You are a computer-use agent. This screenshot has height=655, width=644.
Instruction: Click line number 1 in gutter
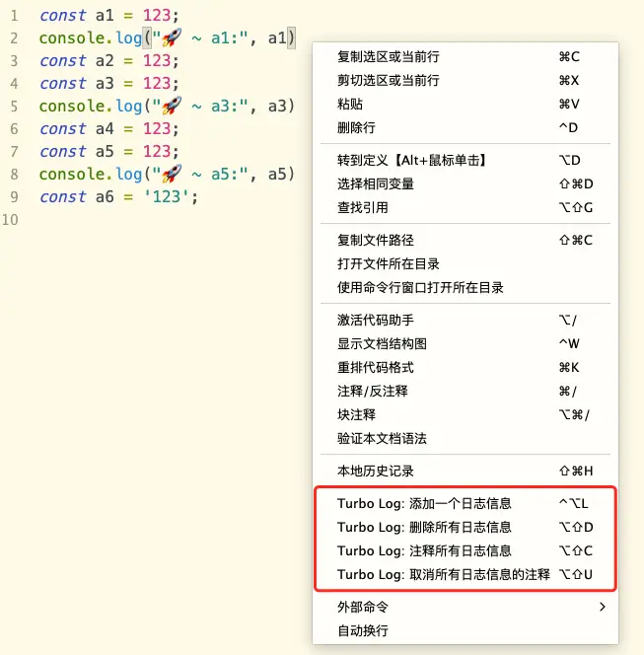(x=14, y=16)
